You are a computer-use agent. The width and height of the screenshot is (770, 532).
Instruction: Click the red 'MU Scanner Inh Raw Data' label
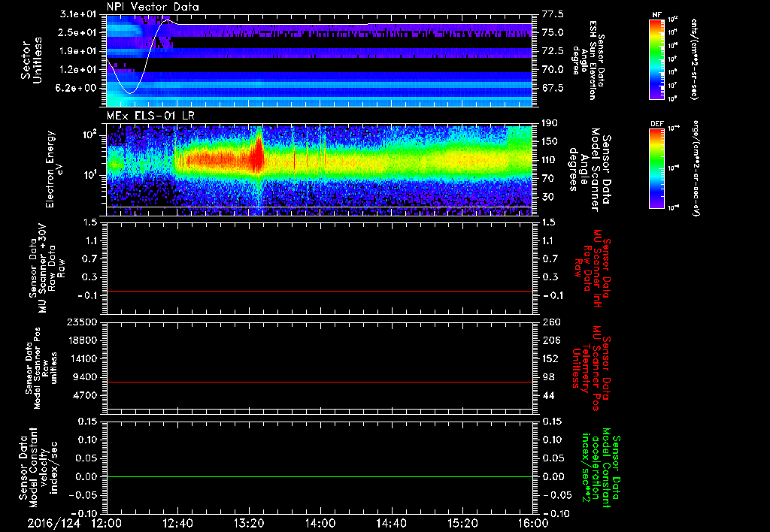[x=593, y=268]
